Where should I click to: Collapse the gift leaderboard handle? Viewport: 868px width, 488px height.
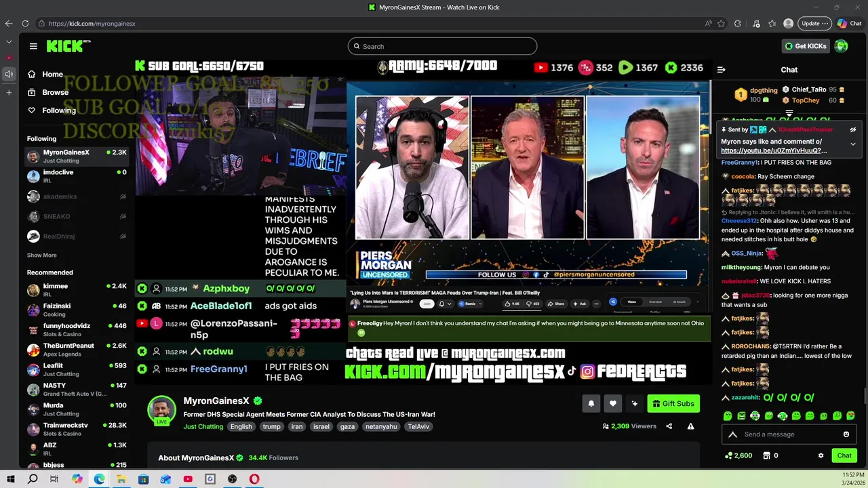789,113
